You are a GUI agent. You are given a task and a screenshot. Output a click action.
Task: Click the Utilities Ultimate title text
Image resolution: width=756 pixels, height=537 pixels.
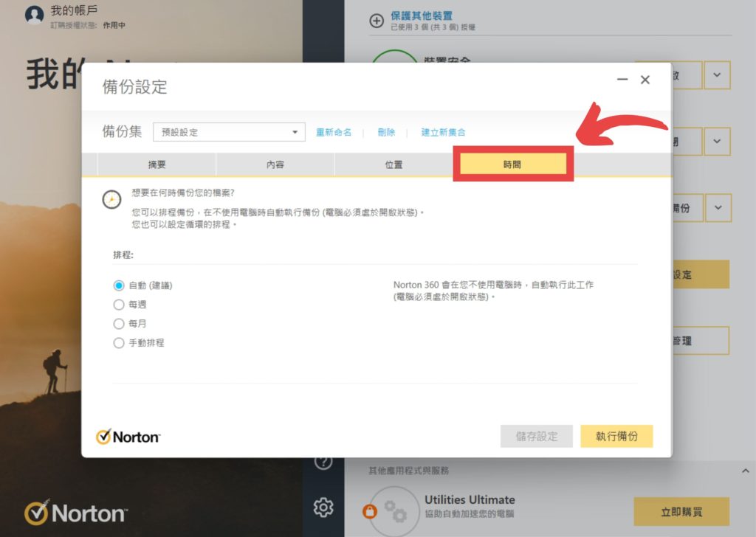point(470,500)
